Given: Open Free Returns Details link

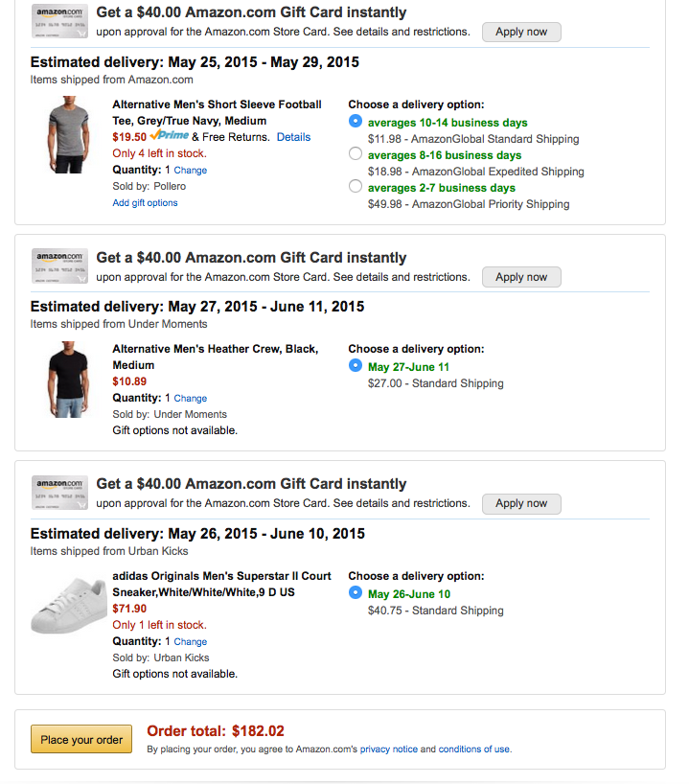Looking at the screenshot, I should click(x=293, y=137).
